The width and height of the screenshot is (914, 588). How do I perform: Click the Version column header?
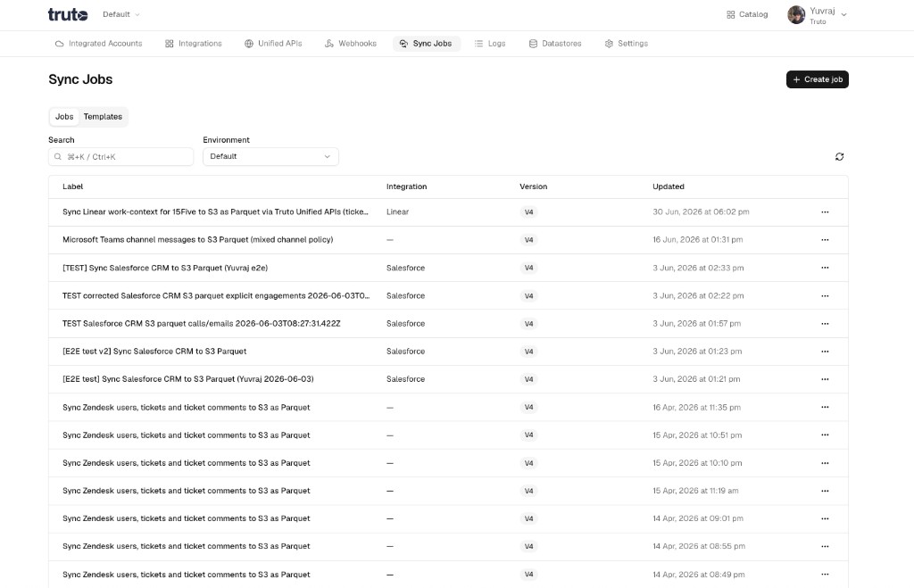(534, 186)
